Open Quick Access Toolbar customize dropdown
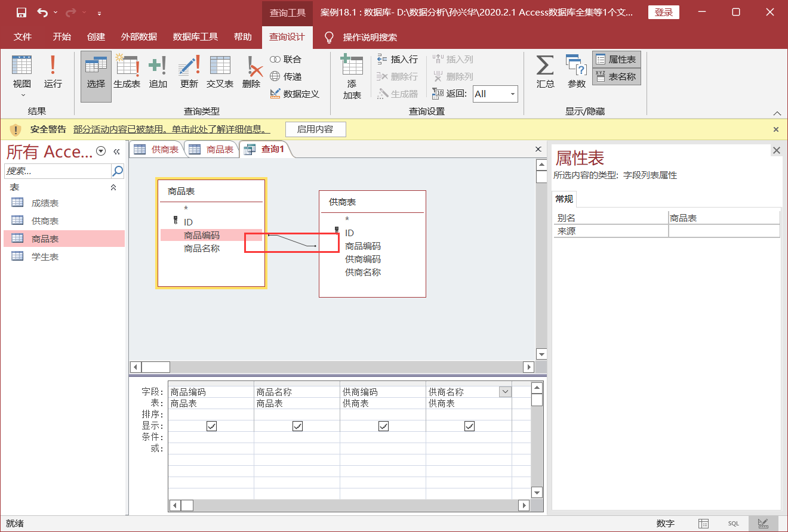The image size is (788, 532). [x=99, y=13]
